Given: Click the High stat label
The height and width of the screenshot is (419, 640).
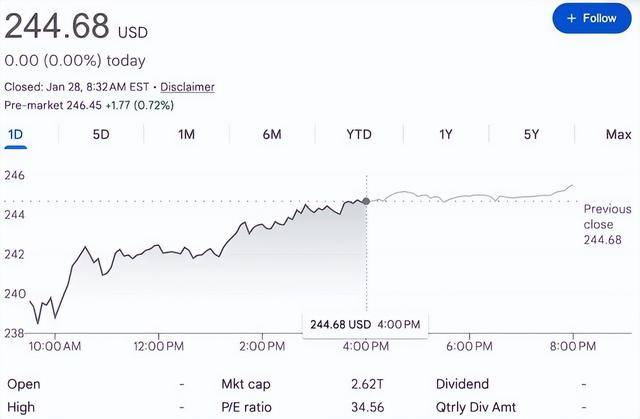Looking at the screenshot, I should pyautogui.click(x=23, y=408).
